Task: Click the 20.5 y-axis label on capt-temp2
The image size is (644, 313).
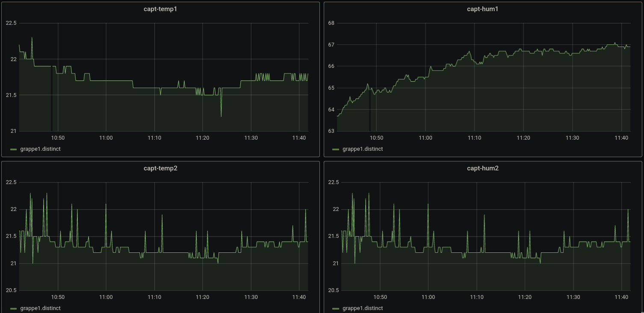Action: 11,290
